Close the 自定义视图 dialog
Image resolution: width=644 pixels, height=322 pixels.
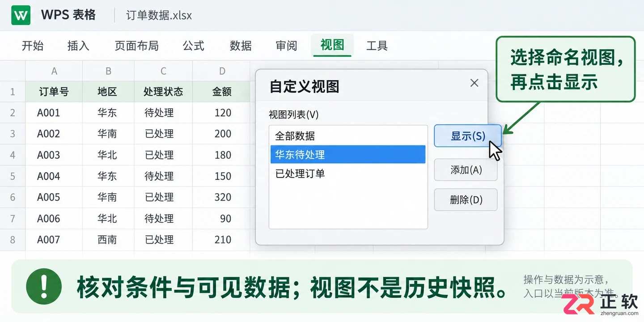[x=475, y=83]
